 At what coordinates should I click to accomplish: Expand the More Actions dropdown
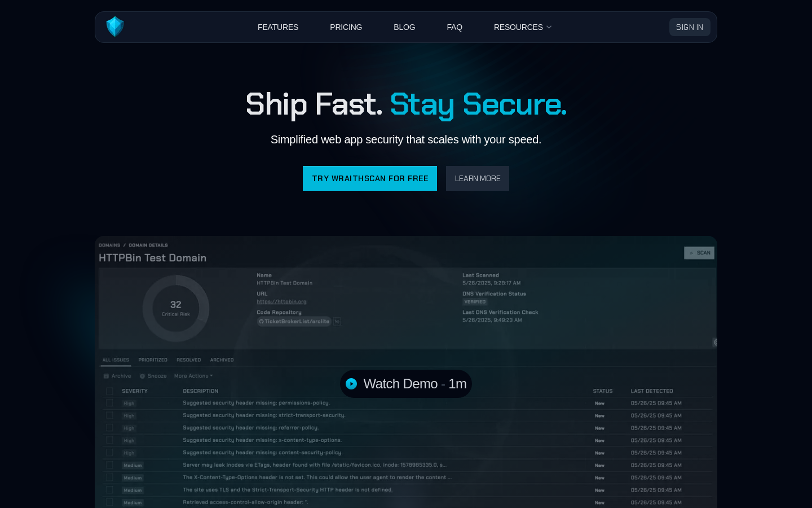coord(193,376)
